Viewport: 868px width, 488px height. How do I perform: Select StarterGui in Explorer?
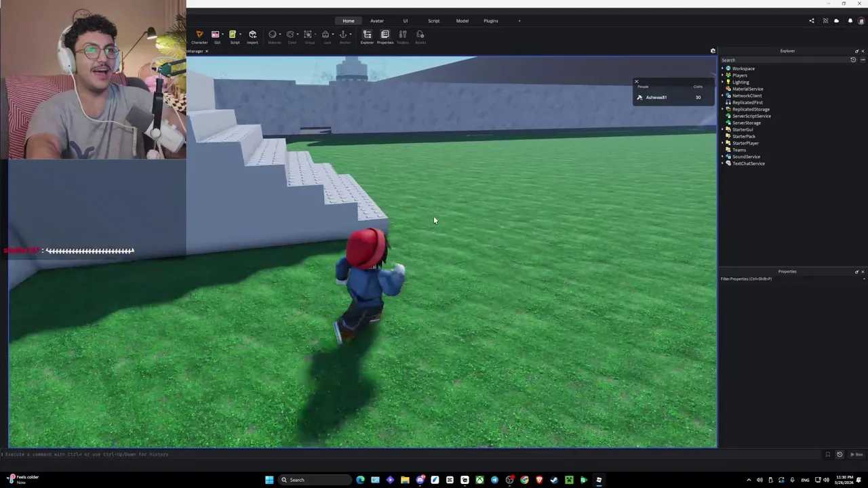(x=743, y=129)
